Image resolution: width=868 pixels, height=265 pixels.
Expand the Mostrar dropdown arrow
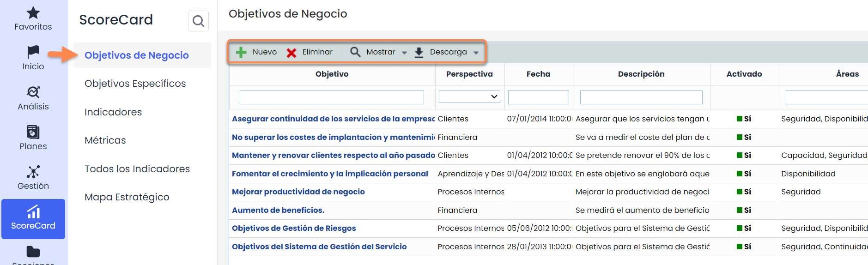coord(404,53)
